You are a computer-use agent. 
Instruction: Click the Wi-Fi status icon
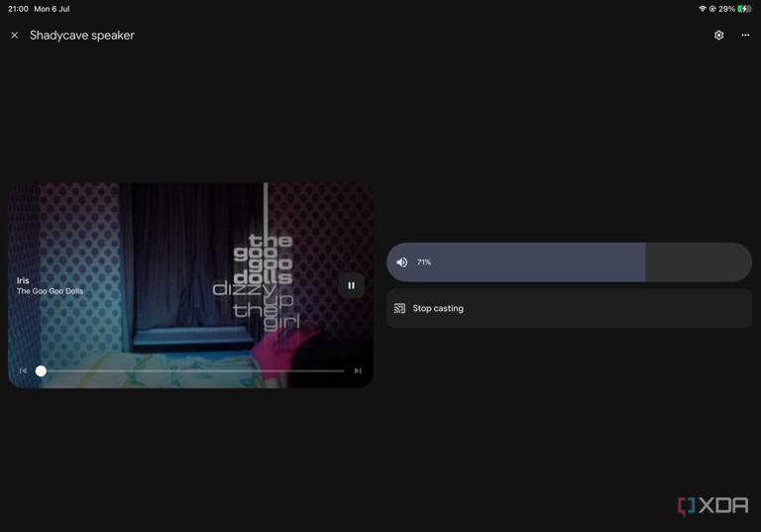click(x=702, y=9)
